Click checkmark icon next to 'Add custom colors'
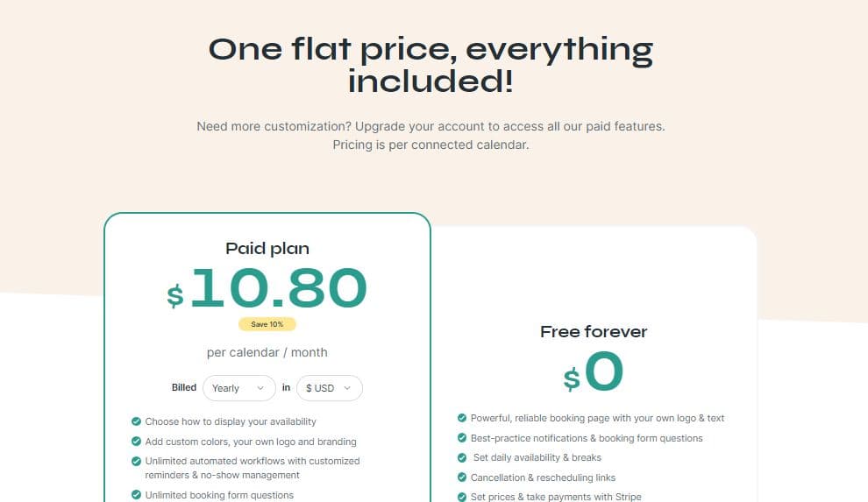The image size is (868, 502). (x=136, y=442)
